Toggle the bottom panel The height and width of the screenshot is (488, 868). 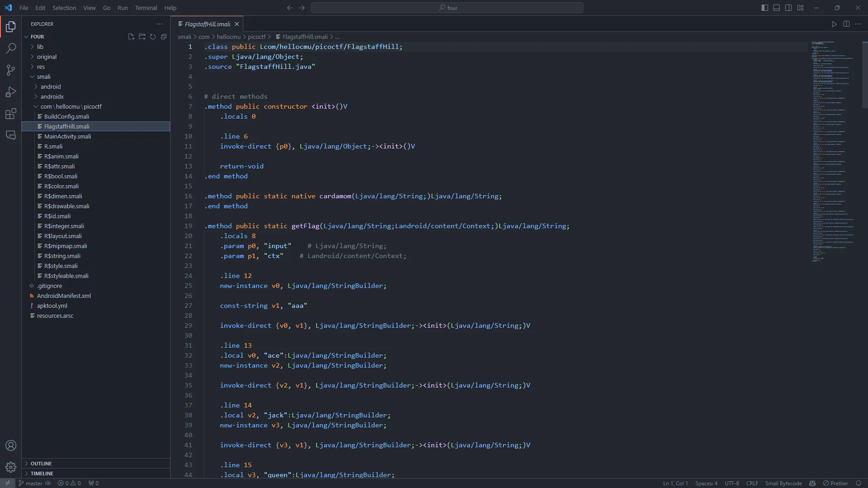click(777, 8)
